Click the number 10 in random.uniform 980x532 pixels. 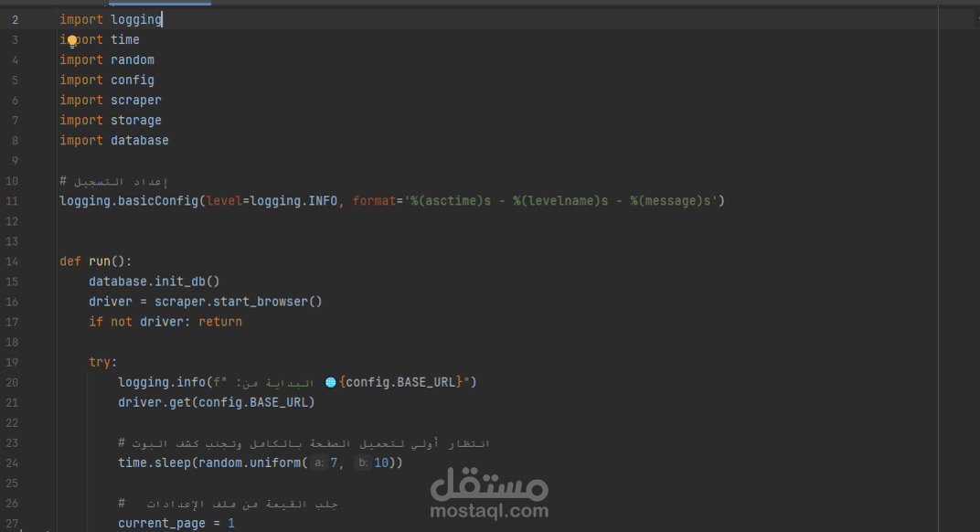[381, 463]
